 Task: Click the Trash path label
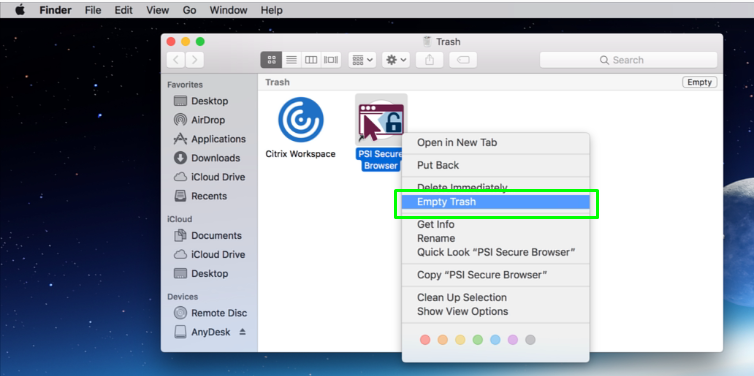tap(277, 82)
